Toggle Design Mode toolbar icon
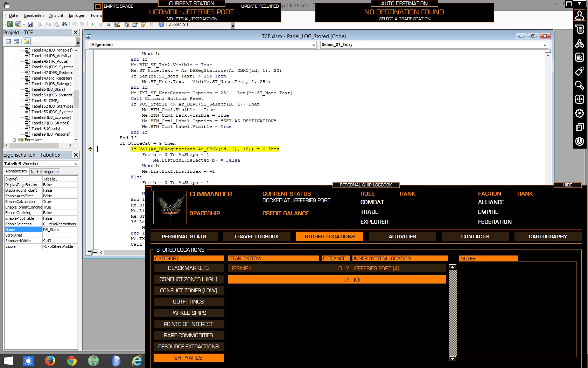 point(117,24)
